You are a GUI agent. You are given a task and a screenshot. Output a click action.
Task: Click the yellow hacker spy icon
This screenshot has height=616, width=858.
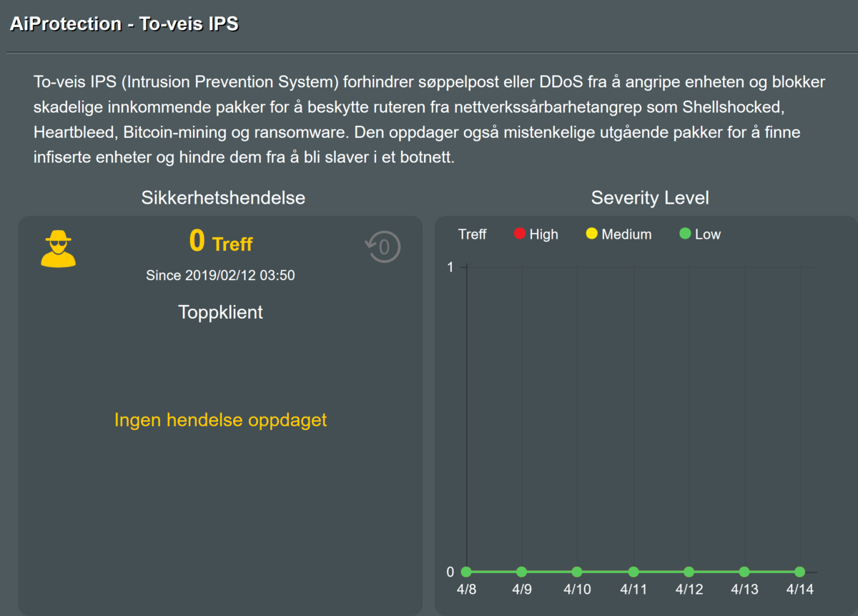[x=58, y=248]
